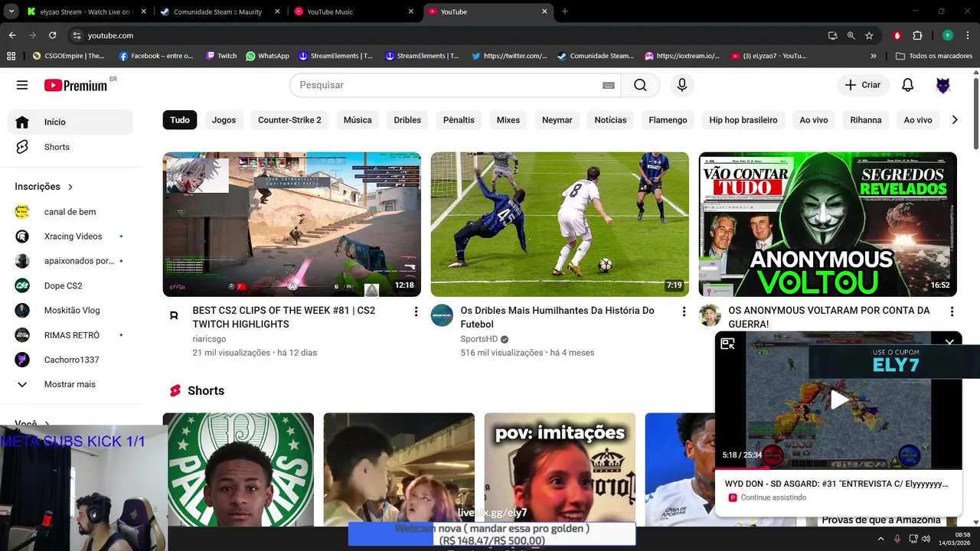This screenshot has height=551, width=980.
Task: Open the pov: imitações Short
Action: pyautogui.click(x=560, y=470)
